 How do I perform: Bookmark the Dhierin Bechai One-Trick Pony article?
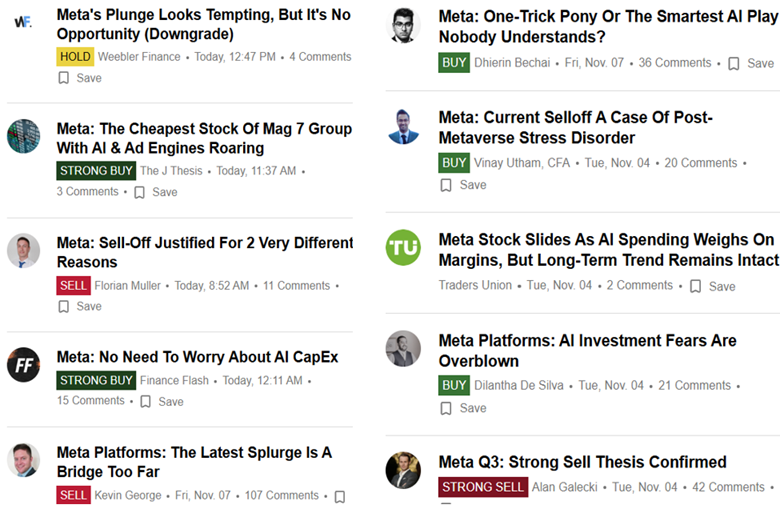point(750,63)
